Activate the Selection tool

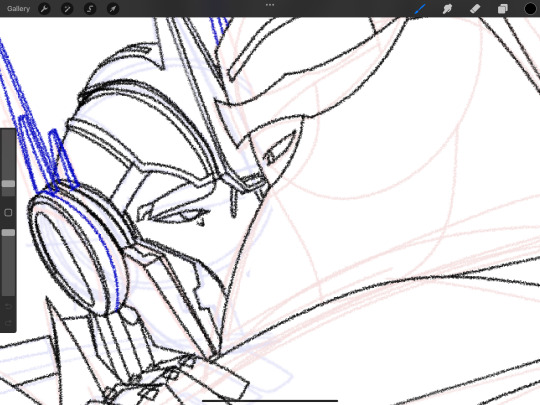point(90,9)
